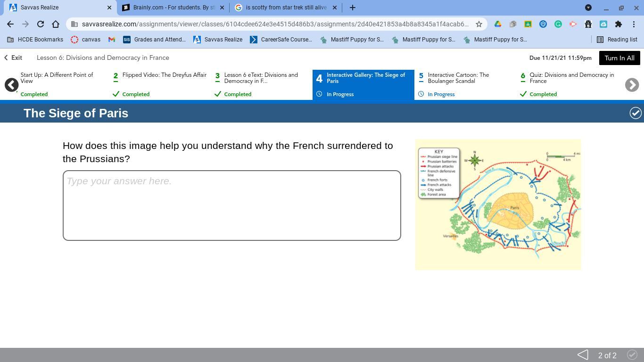Select Interactive Gallery: The Siege of Paris

(363, 85)
